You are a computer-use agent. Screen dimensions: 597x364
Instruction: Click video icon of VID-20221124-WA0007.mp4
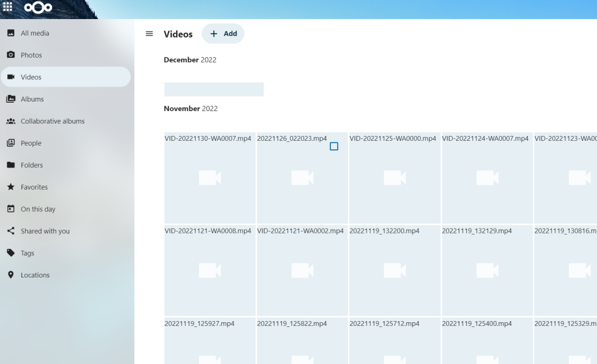487,178
